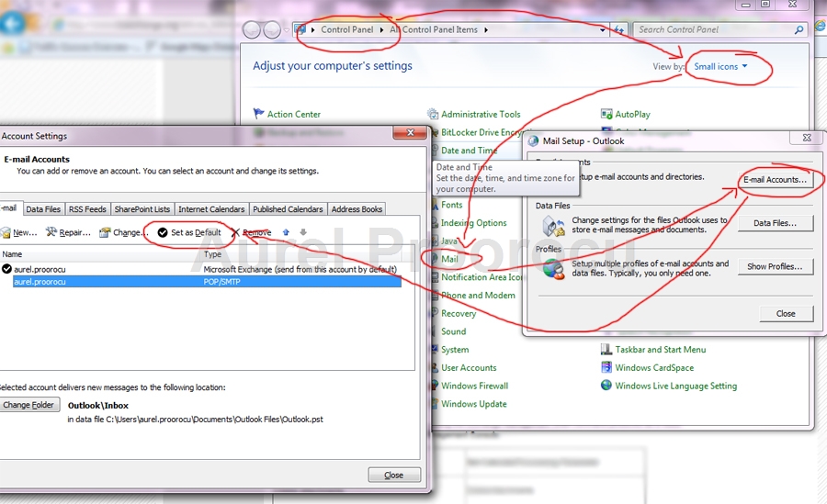
Task: Click Control Panel in the breadcrumb
Action: pos(346,30)
